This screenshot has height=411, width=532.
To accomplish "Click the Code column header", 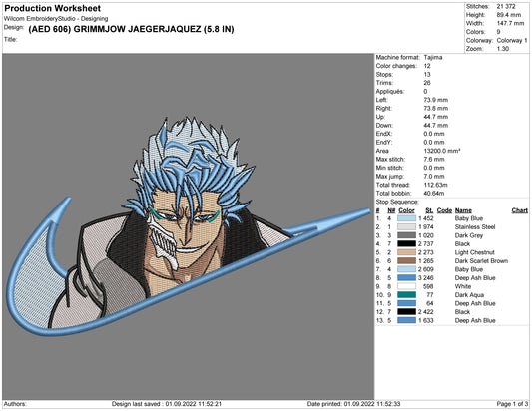I will point(444,210).
